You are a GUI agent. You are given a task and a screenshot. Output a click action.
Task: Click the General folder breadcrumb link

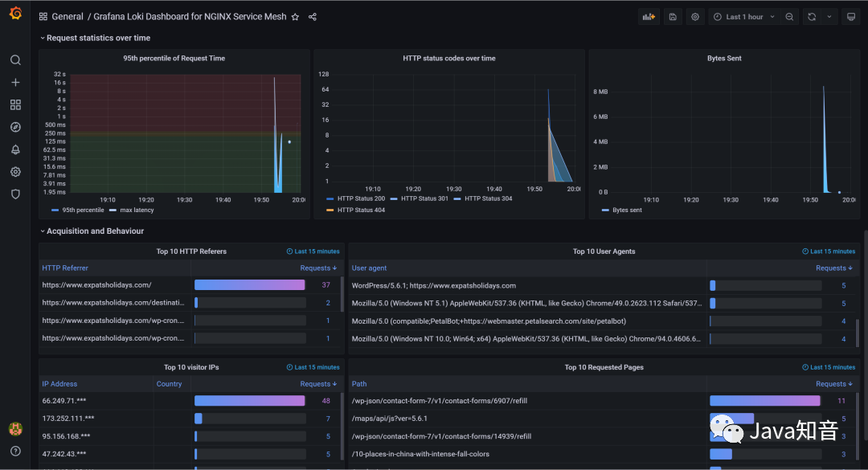coord(67,17)
